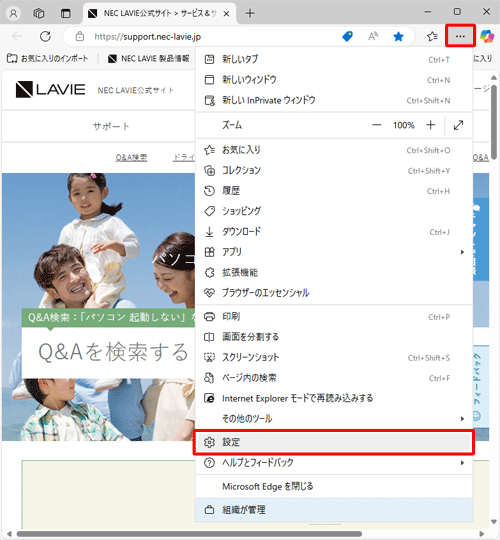Increase zoom with plus button
Image resolution: width=500 pixels, height=540 pixels.
coord(430,125)
